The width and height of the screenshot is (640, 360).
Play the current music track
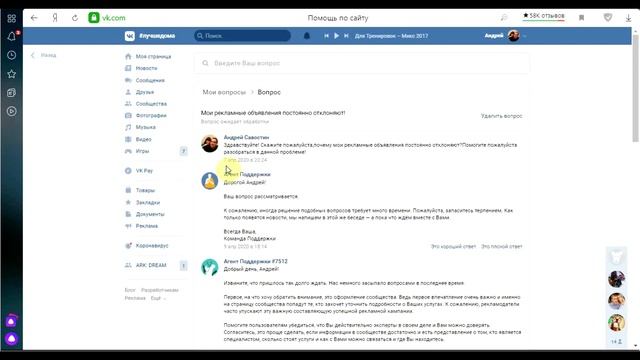point(336,36)
